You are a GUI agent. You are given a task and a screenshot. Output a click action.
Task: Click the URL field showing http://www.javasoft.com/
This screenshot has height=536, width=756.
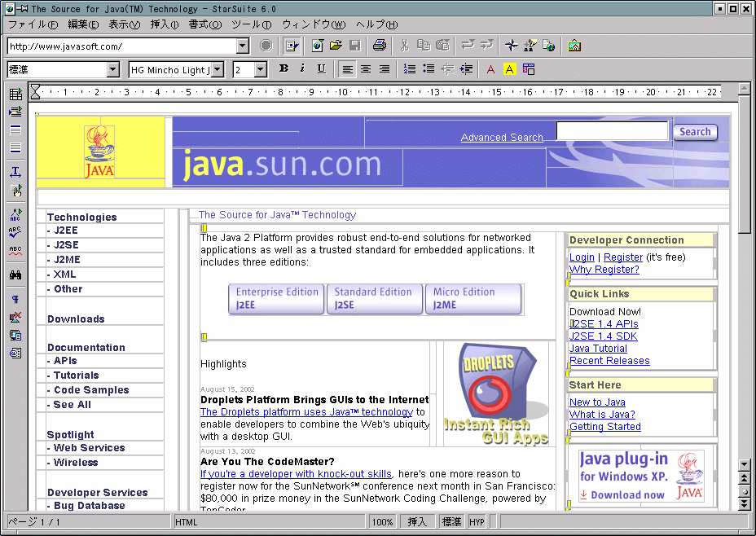click(x=122, y=46)
